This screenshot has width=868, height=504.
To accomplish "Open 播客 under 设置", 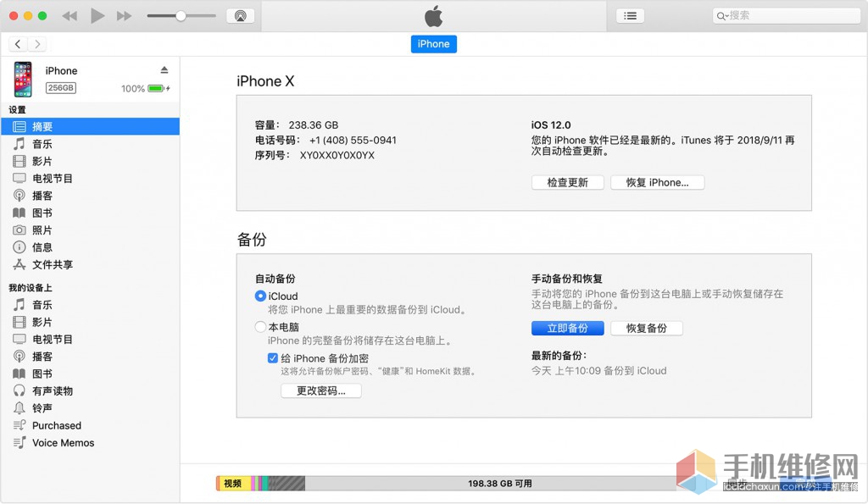I will pyautogui.click(x=90, y=196).
